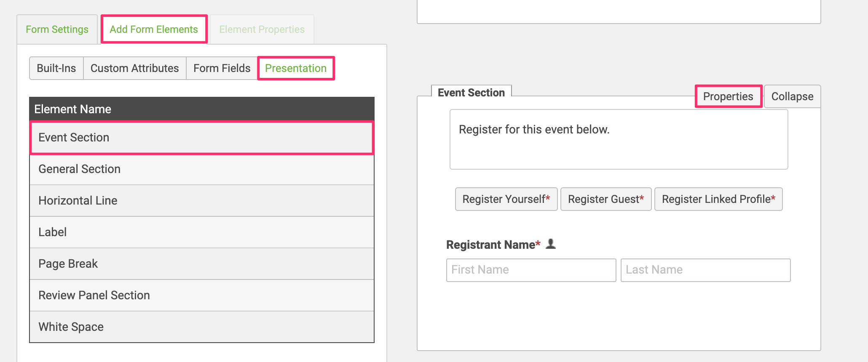Select the Presentation sub-tab
The width and height of the screenshot is (868, 362).
coord(296,68)
